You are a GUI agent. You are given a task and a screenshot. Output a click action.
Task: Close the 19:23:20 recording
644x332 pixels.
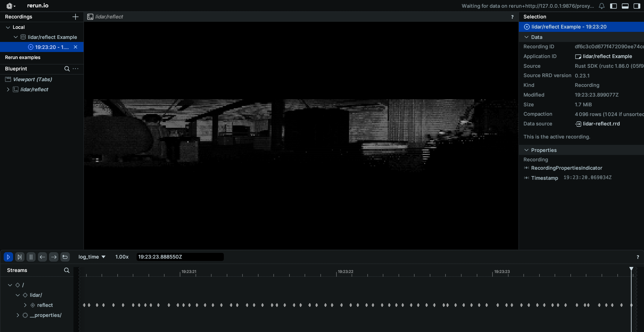click(x=76, y=47)
